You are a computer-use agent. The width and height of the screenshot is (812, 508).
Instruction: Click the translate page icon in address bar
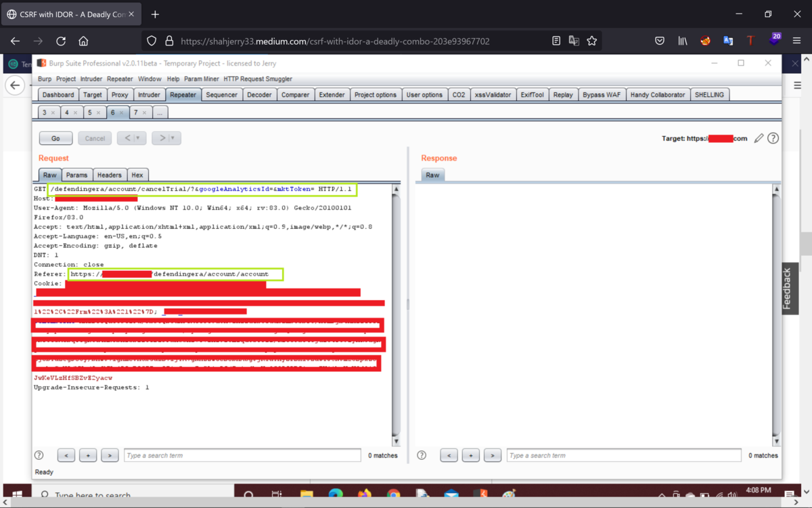[x=574, y=41]
